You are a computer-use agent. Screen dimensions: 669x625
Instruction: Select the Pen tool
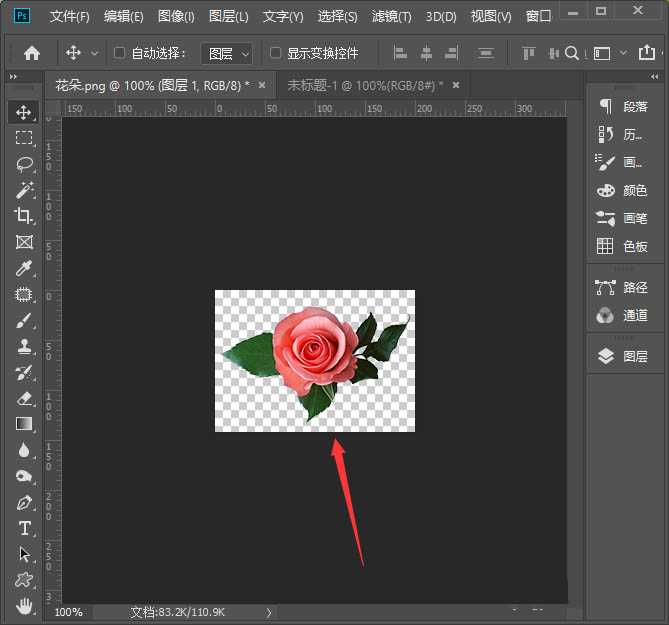click(x=24, y=502)
